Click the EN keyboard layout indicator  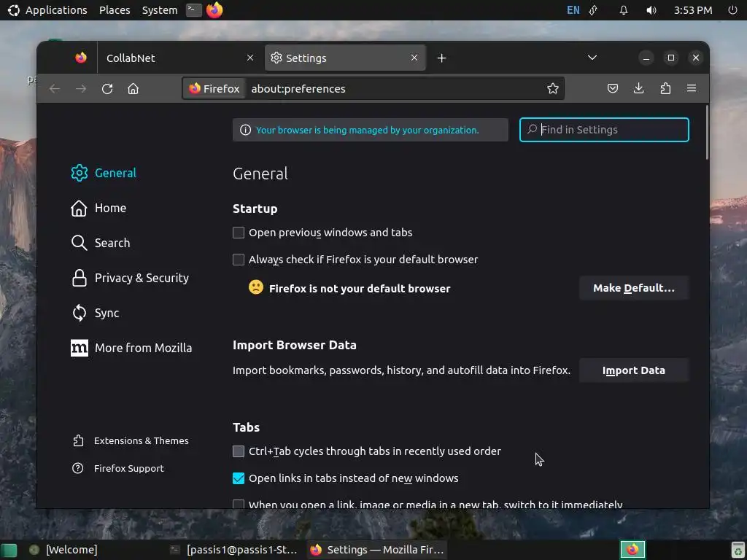point(573,10)
